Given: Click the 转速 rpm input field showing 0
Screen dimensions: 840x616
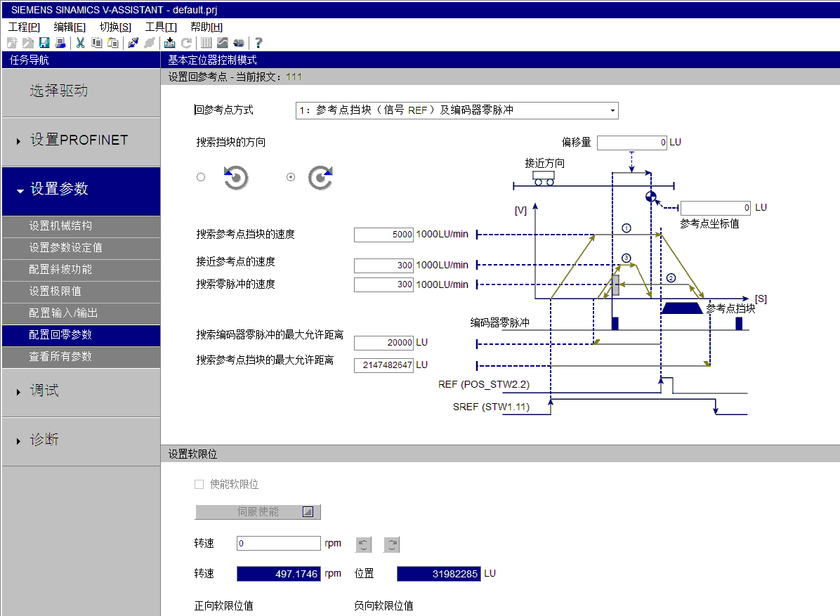Looking at the screenshot, I should click(279, 543).
